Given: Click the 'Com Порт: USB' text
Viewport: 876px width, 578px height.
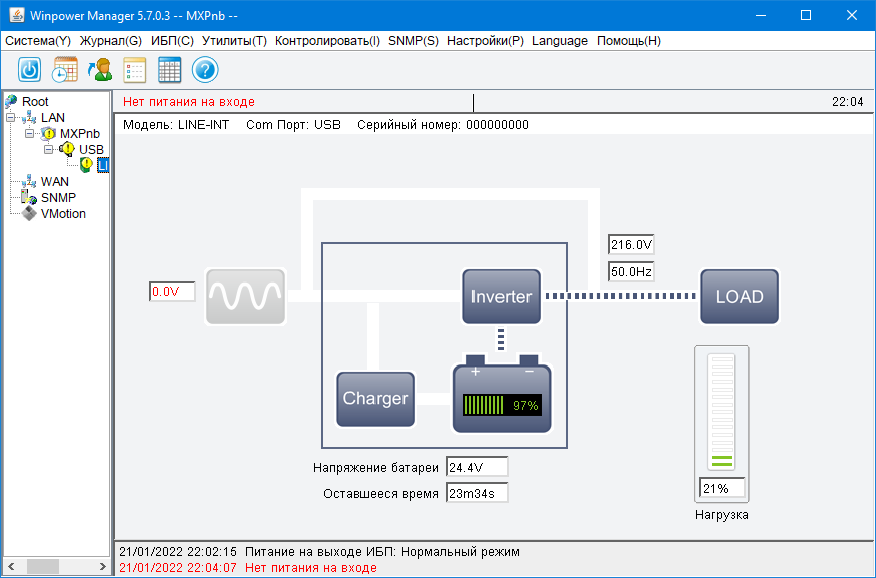Looking at the screenshot, I should (293, 125).
